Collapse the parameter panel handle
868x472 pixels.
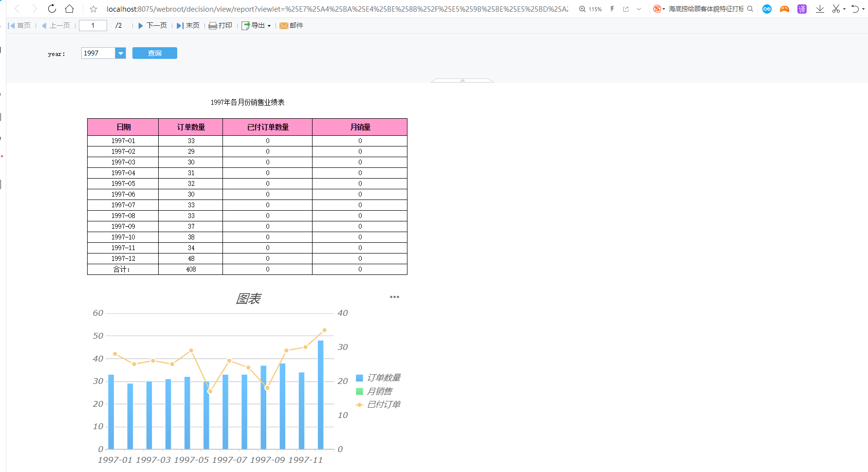(x=462, y=80)
